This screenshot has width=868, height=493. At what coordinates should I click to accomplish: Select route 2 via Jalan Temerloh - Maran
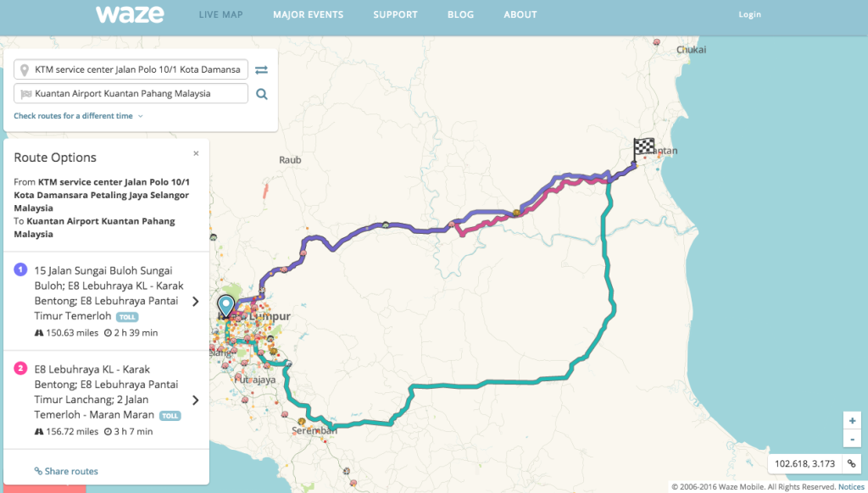point(106,400)
